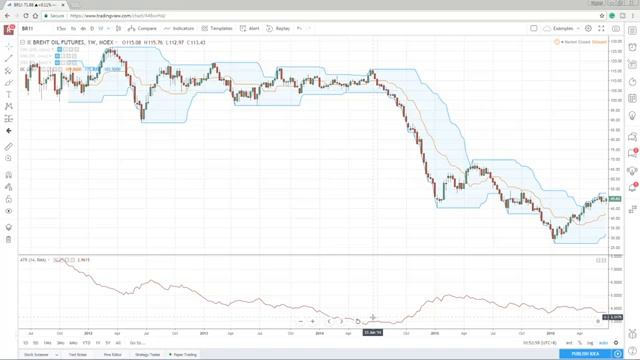Open the ideas lightbulb icon on right sidebar
The height and width of the screenshot is (360, 640).
[632, 116]
